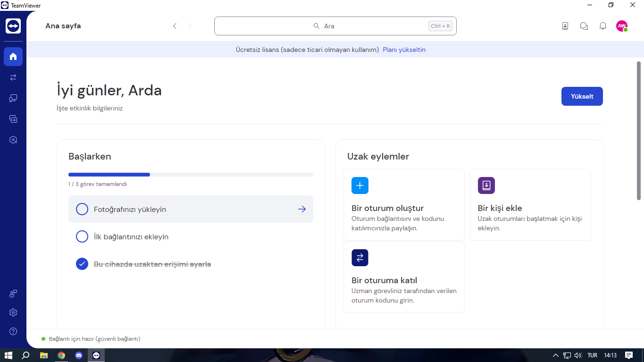This screenshot has width=644, height=362.
Task: Open the AW profile avatar menu
Action: pyautogui.click(x=622, y=26)
